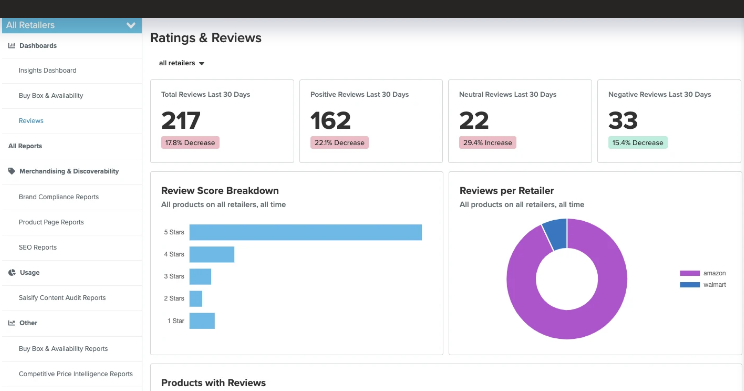Open Brand Compliance Reports

[x=59, y=196]
